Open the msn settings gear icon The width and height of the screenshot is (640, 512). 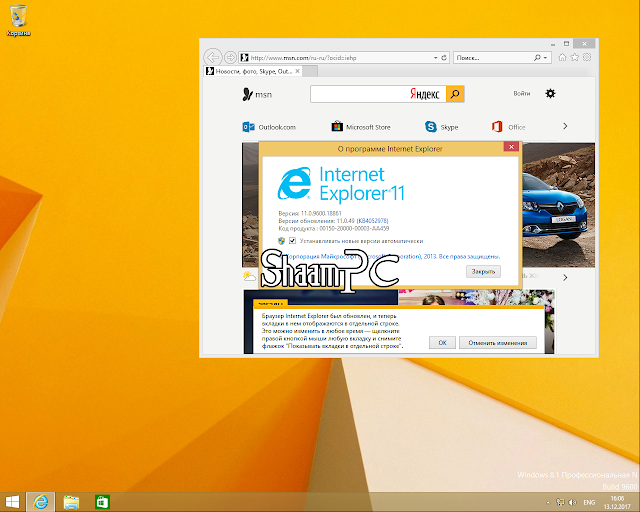(550, 94)
